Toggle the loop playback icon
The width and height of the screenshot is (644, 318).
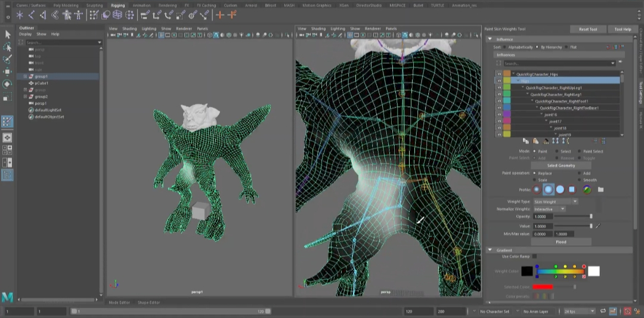coord(602,311)
